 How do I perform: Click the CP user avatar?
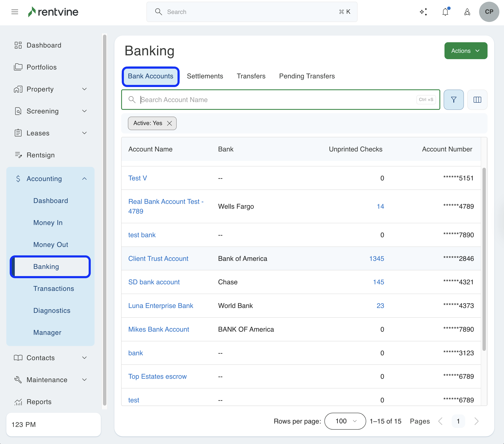(x=489, y=12)
